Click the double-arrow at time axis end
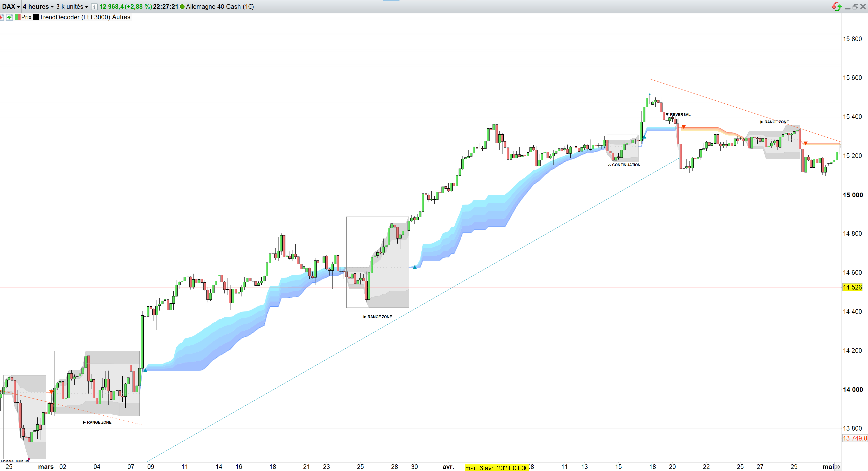 [x=838, y=467]
